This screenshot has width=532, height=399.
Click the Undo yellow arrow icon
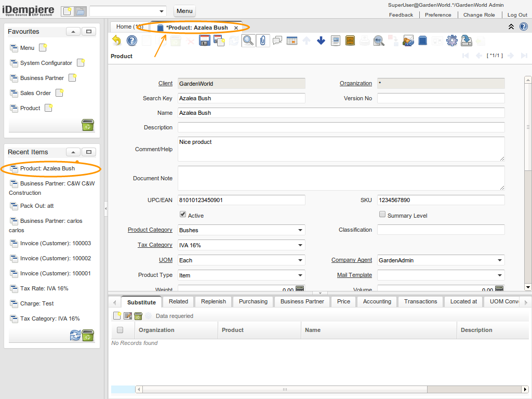[x=116, y=41]
